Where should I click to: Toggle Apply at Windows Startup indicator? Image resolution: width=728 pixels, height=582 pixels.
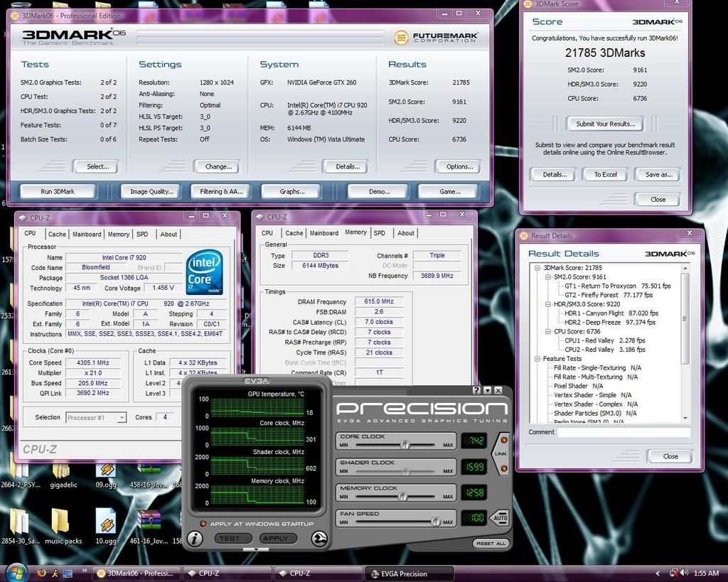tap(203, 524)
